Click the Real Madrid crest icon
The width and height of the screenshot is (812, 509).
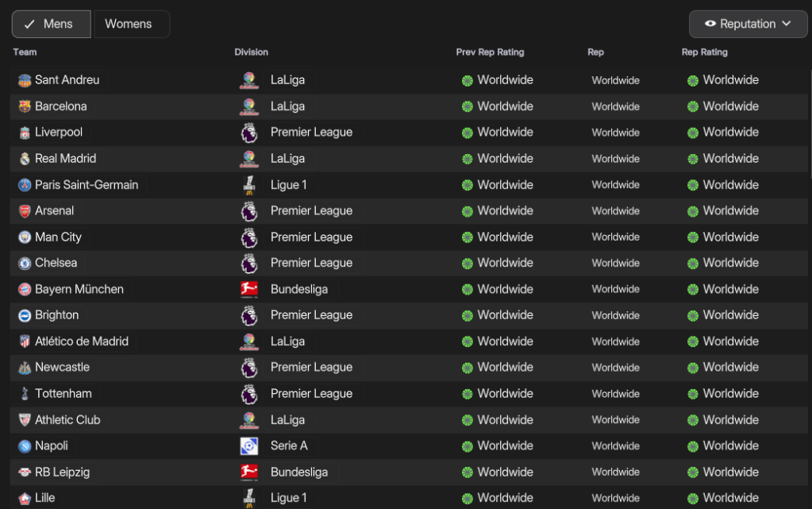[x=25, y=159]
